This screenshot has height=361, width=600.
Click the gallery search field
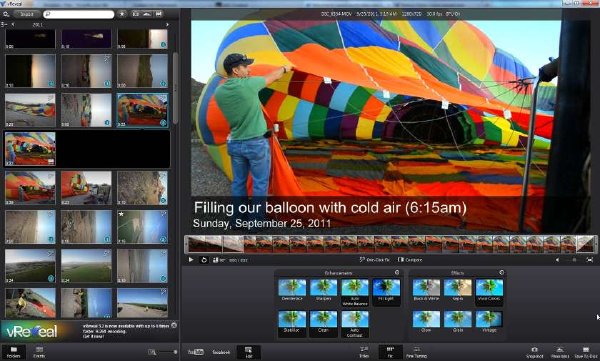(x=79, y=14)
